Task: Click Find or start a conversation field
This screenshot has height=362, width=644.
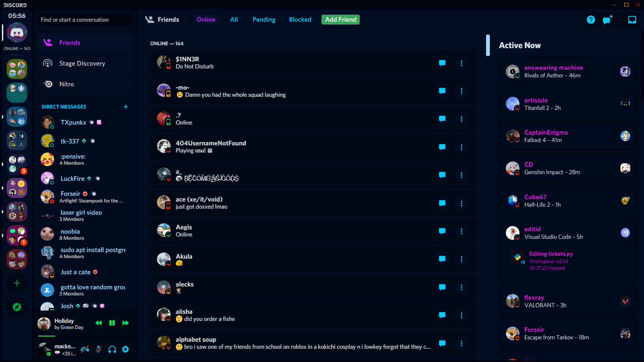Action: [85, 20]
